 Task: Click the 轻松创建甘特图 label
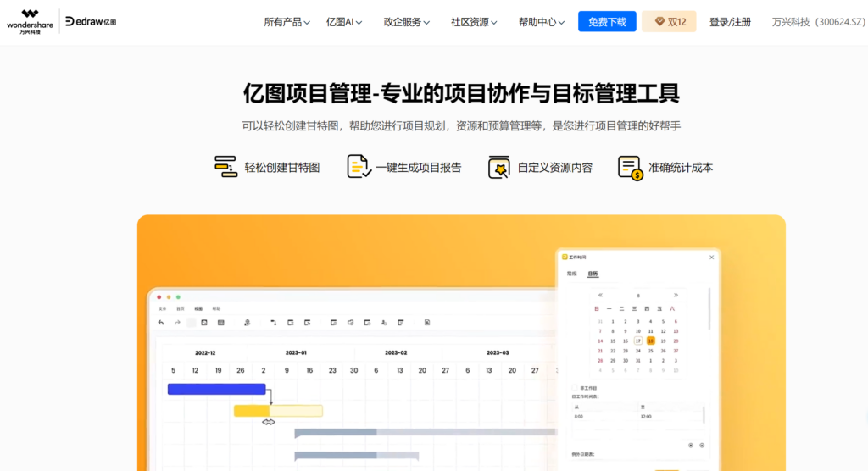coord(282,168)
